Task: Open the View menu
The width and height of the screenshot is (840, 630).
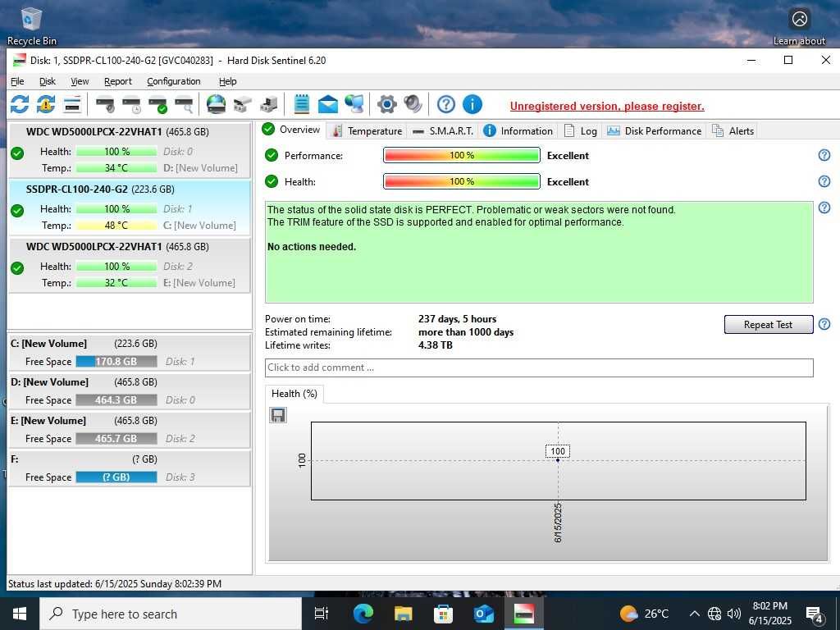Action: 80,81
